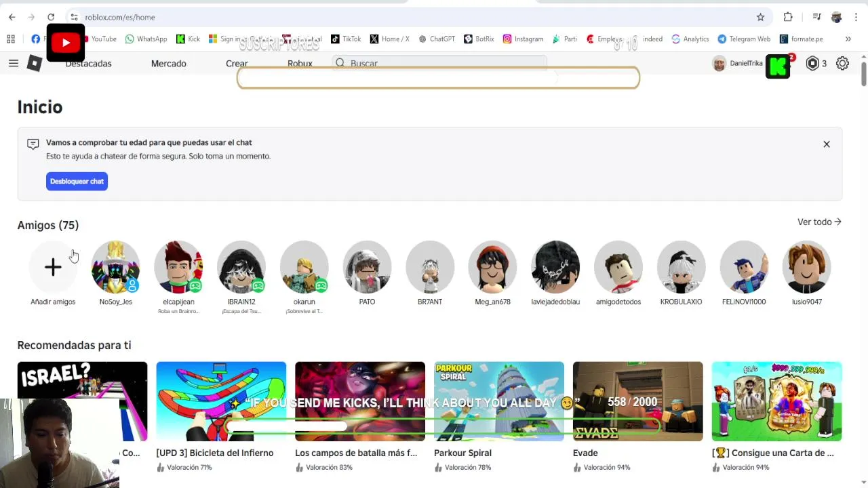Click the chat message icon in banner
The image size is (868, 488).
coord(33,144)
